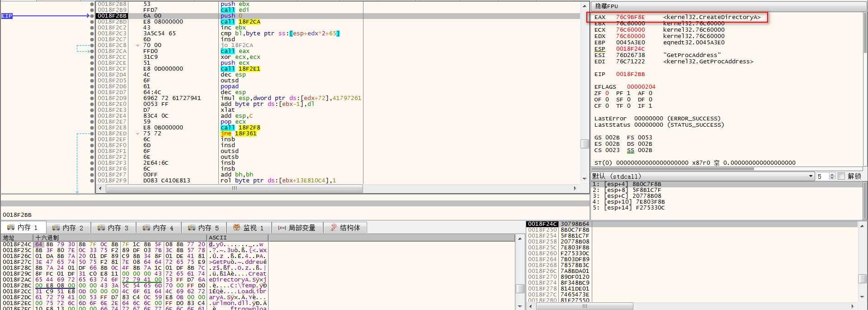868x310 pixels.
Task: Click the jump arrow marker beside jo 18F2CA
Action: point(138,45)
